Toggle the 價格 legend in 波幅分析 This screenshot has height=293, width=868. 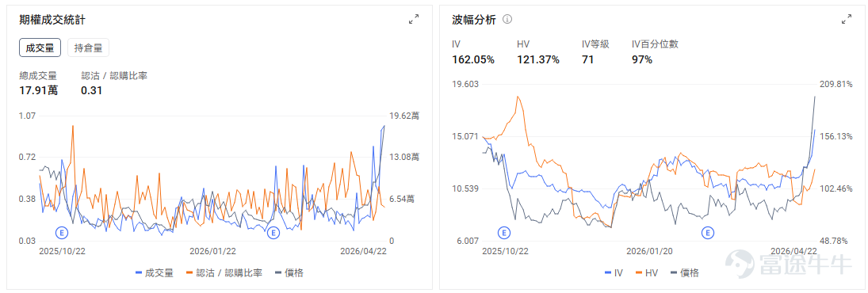click(685, 272)
